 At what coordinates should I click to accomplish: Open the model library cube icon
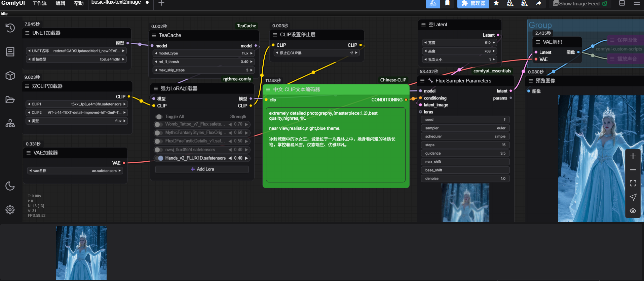tap(10, 76)
